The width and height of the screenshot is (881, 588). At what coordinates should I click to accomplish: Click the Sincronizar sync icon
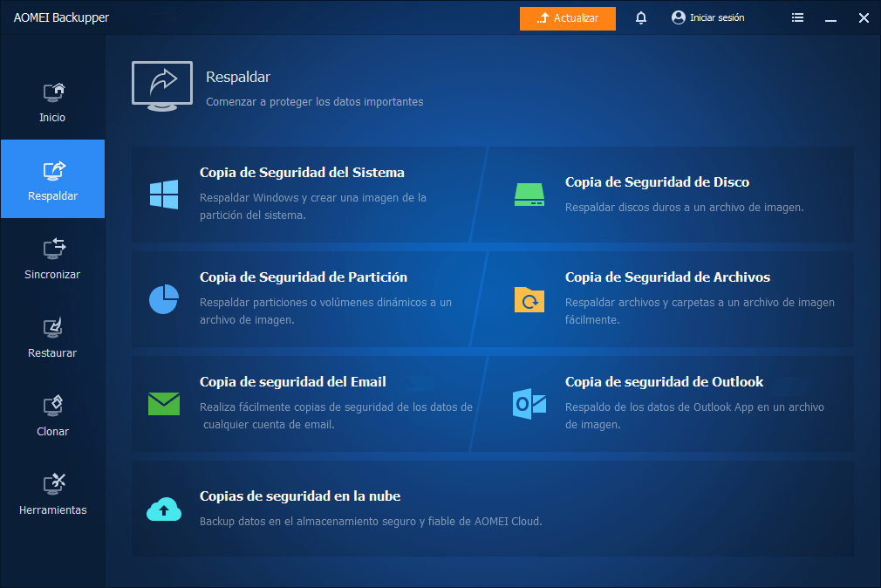coord(54,249)
